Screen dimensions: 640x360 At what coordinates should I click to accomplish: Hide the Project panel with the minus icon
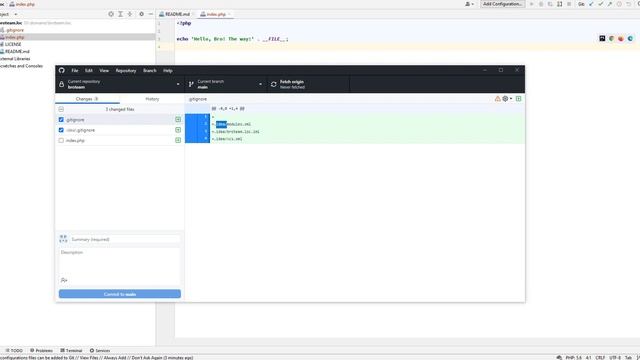pos(151,14)
